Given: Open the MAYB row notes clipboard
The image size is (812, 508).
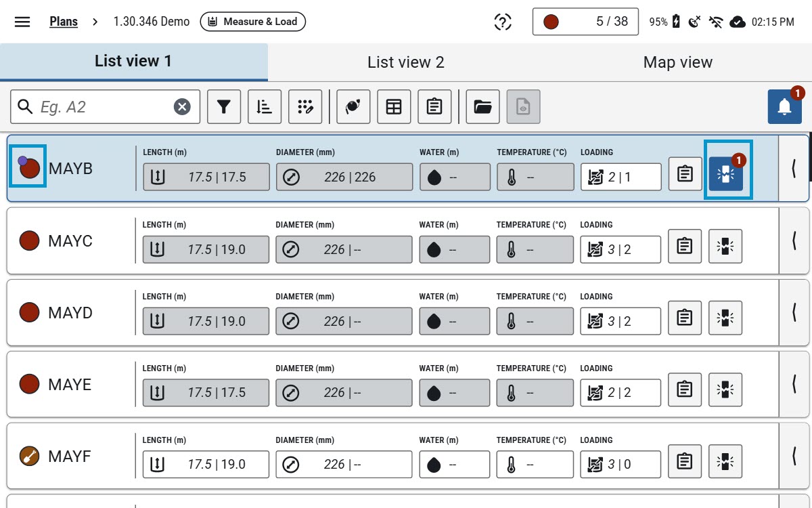Looking at the screenshot, I should click(x=685, y=174).
